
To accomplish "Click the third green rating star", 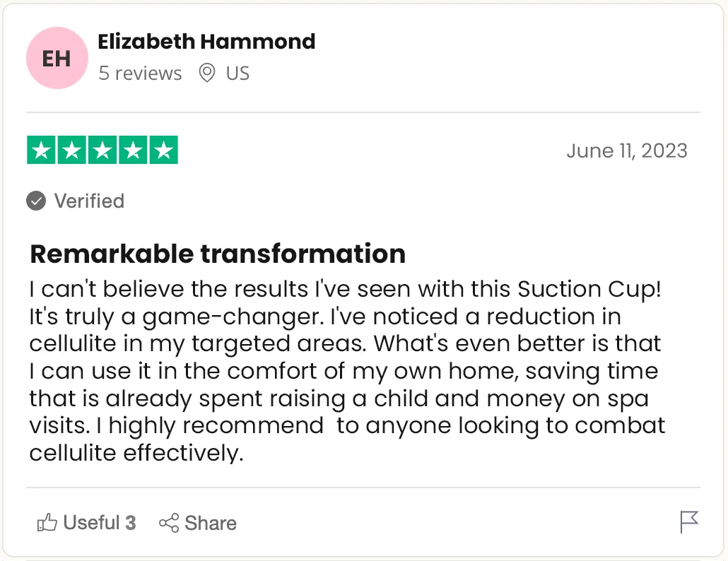I will pos(102,150).
